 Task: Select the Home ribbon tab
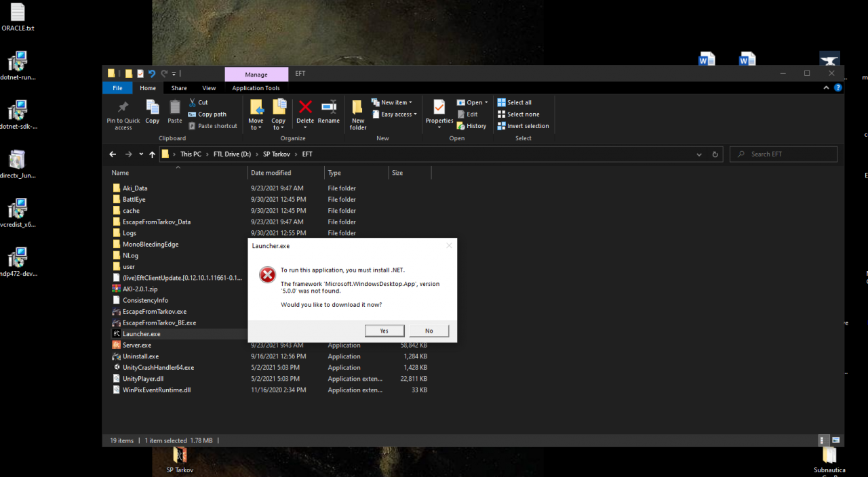[x=148, y=88]
